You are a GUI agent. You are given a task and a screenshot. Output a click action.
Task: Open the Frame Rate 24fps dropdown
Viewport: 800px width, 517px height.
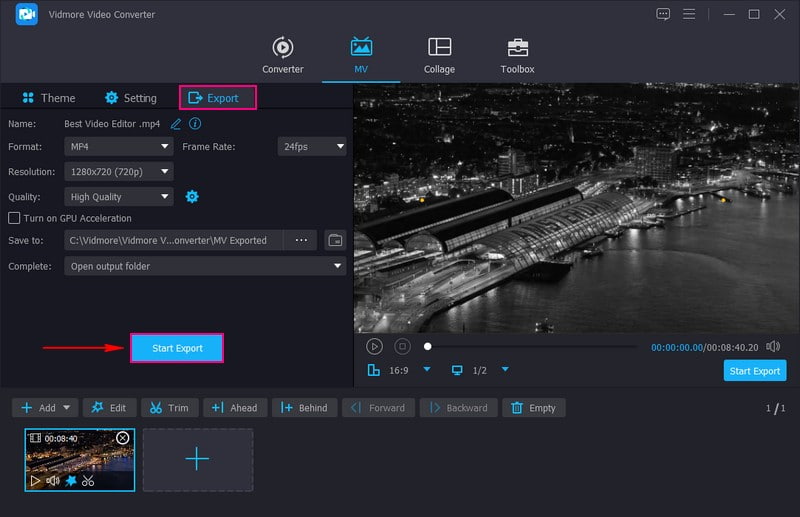(x=312, y=146)
